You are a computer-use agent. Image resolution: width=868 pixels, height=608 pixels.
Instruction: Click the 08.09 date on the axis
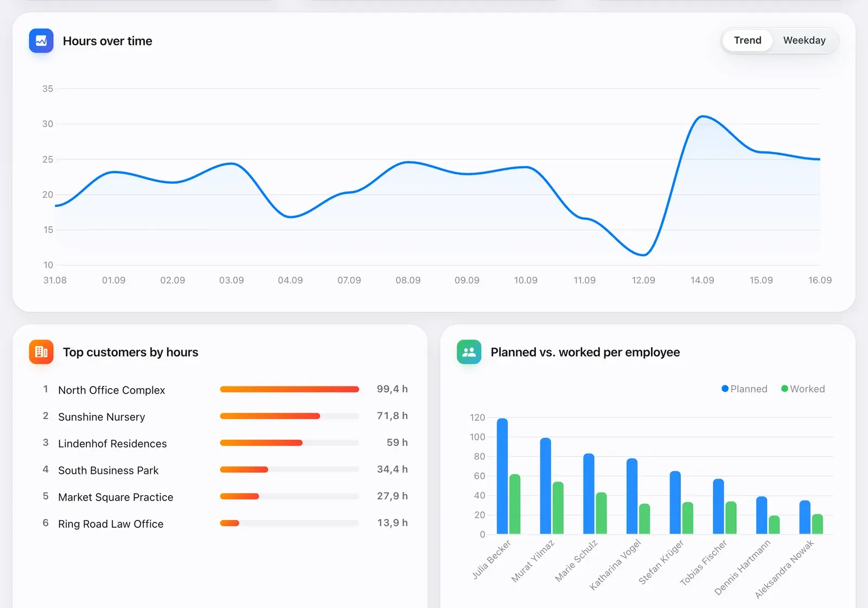click(408, 280)
